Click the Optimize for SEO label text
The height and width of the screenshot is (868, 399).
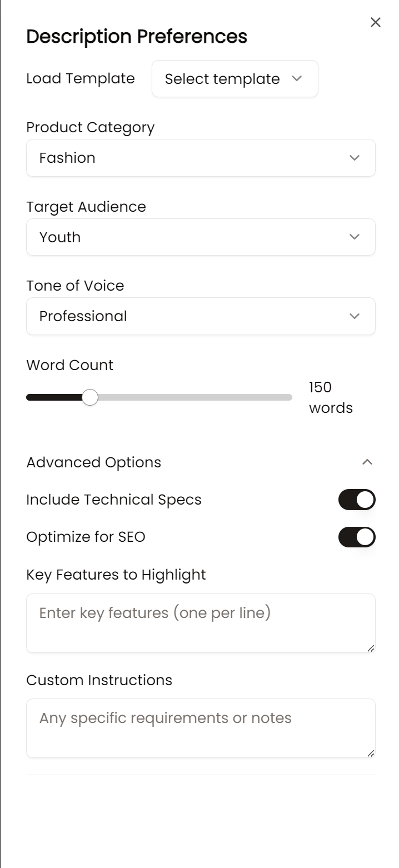[x=86, y=537]
